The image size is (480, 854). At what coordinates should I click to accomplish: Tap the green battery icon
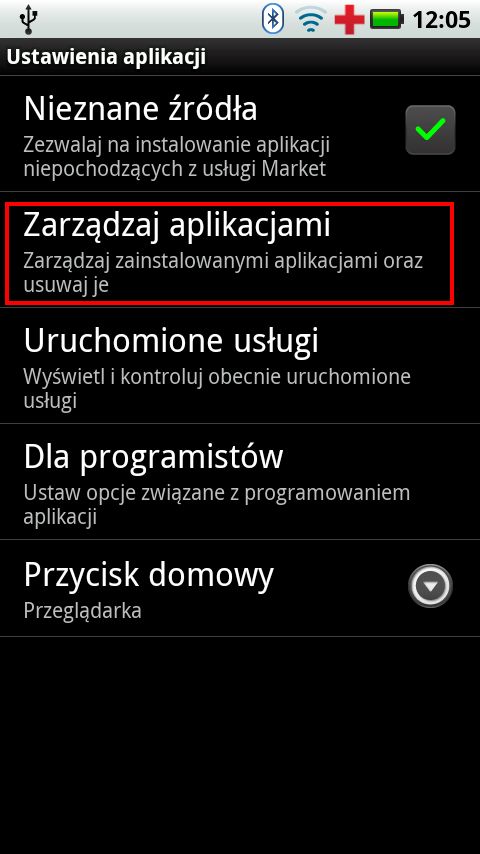tap(387, 20)
